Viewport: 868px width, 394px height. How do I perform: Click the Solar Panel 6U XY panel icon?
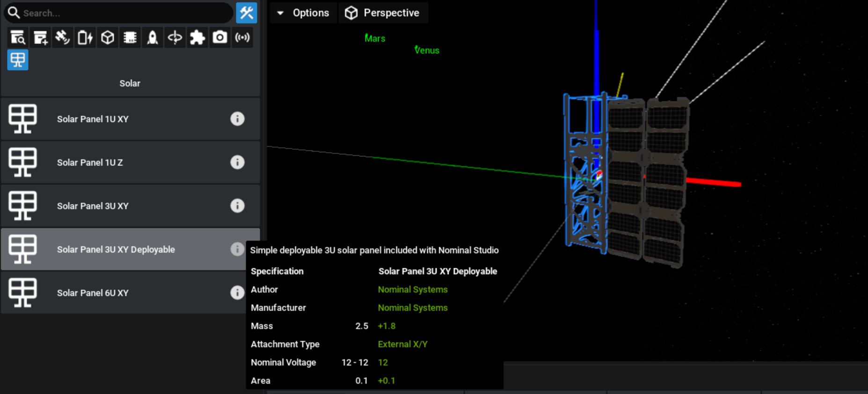tap(22, 293)
